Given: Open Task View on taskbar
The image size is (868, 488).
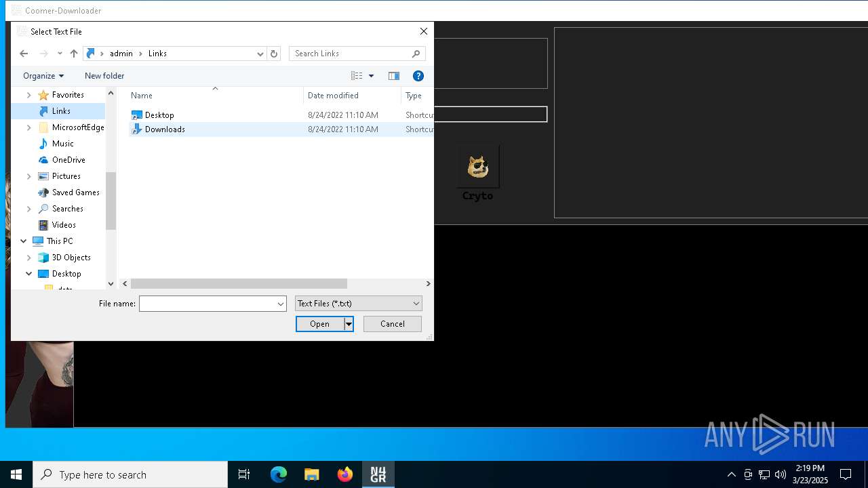Looking at the screenshot, I should point(244,474).
